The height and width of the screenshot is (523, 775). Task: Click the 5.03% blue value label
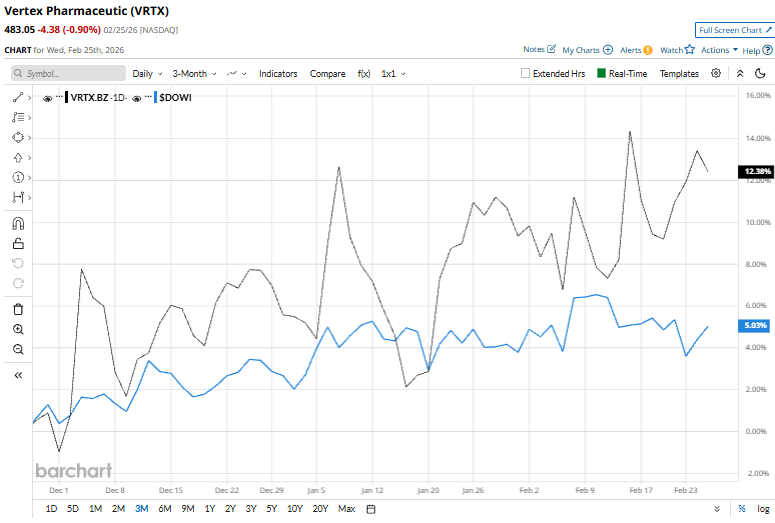pyautogui.click(x=754, y=325)
